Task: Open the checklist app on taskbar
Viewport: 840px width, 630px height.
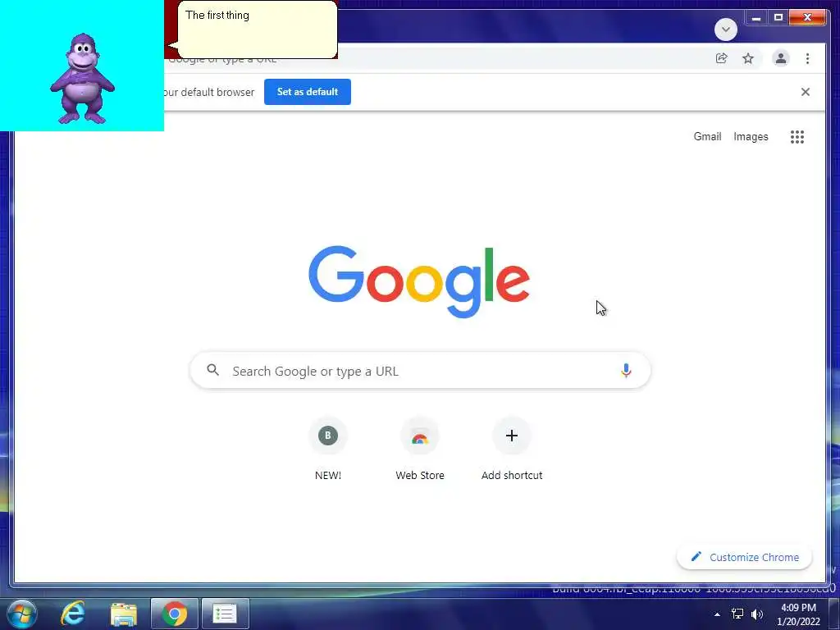Action: click(225, 614)
